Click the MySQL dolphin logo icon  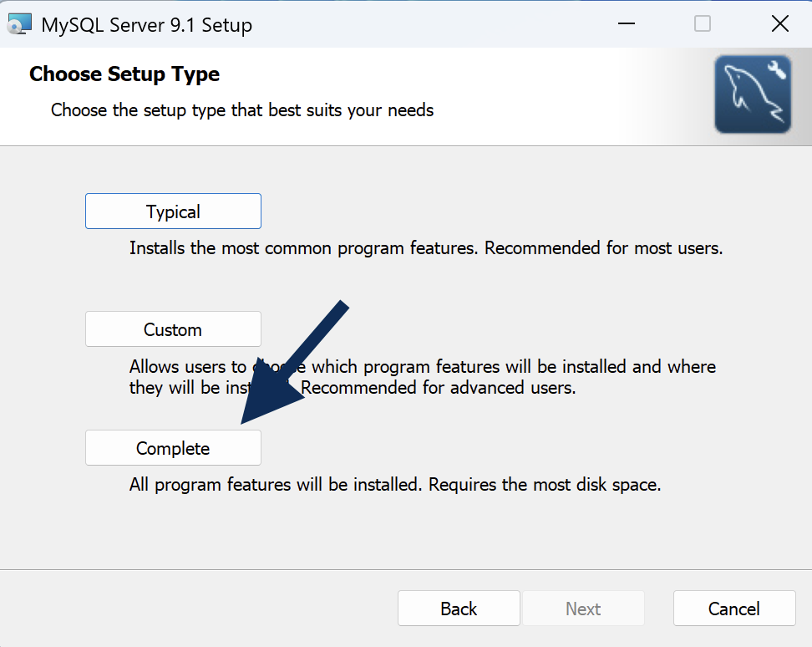(753, 94)
